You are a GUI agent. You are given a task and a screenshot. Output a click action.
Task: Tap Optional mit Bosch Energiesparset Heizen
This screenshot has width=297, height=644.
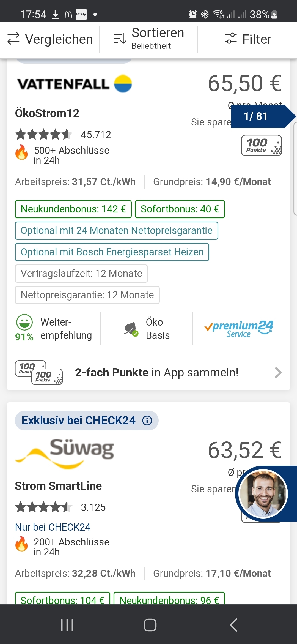(x=112, y=252)
